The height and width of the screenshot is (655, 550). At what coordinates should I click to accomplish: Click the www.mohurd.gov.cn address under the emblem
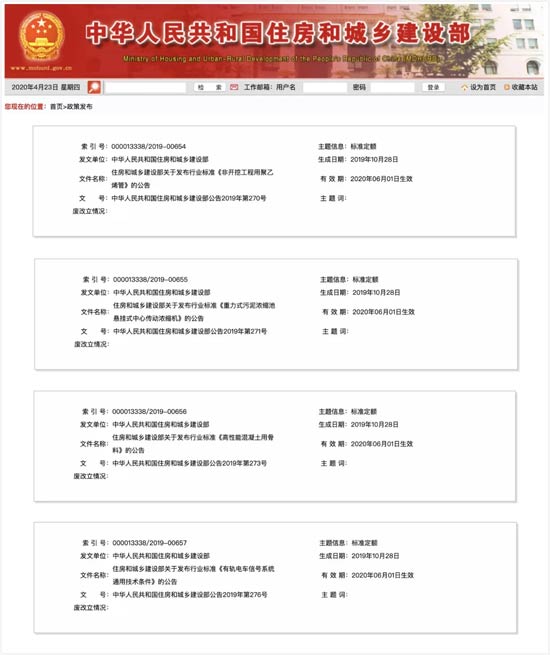pos(41,68)
